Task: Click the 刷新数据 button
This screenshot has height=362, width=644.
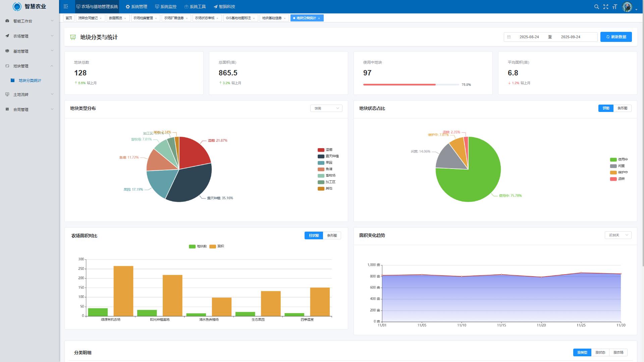Action: 616,37
